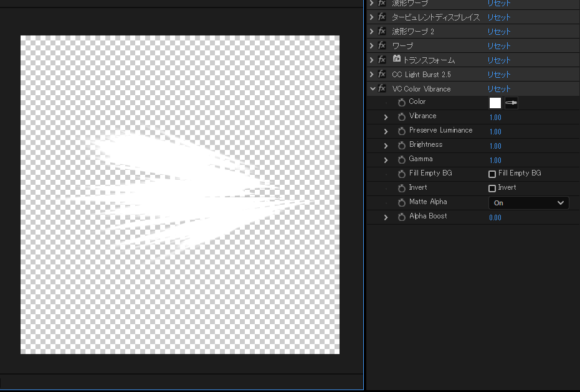Check the Invert checkbox

click(x=492, y=189)
